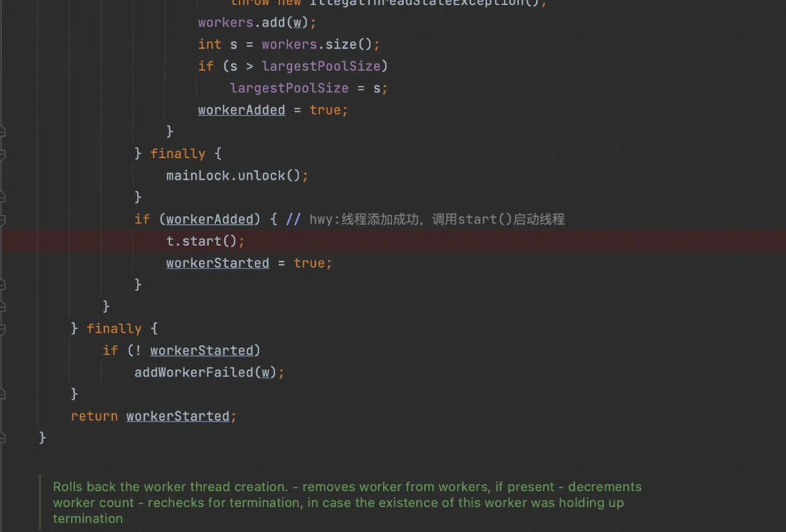Click the "workers.add(w);" code line
This screenshot has height=532, width=786.
[x=257, y=23]
